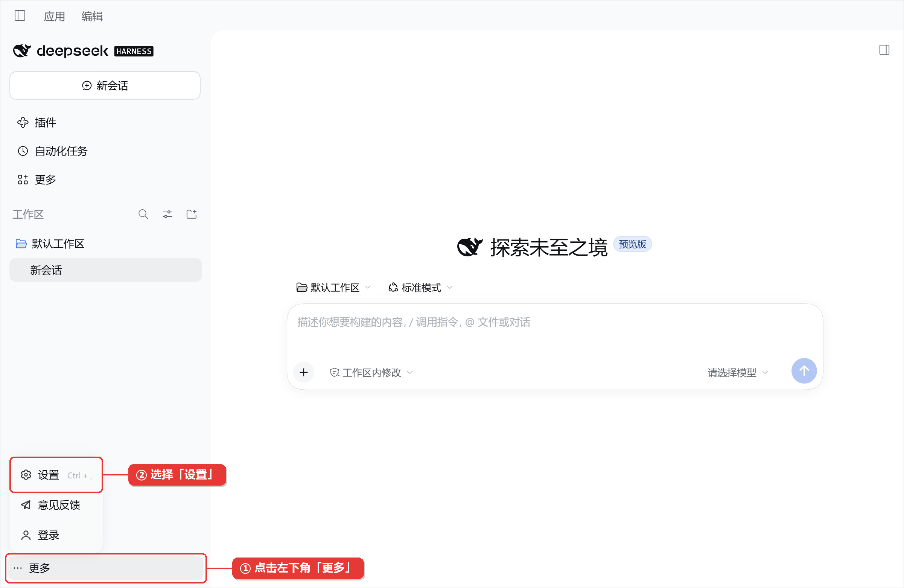The height and width of the screenshot is (588, 904).
Task: Choose 设置 from the popup menu
Action: (x=56, y=475)
